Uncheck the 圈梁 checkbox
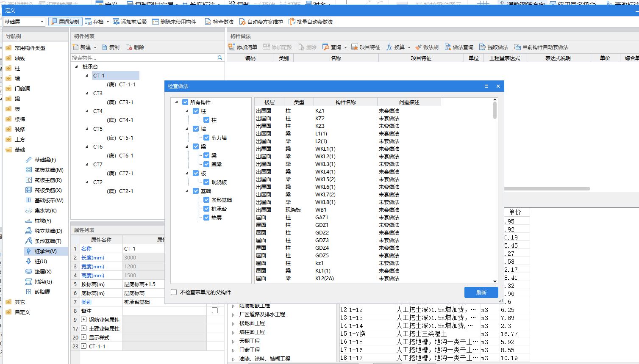The width and height of the screenshot is (639, 364). pos(206,164)
